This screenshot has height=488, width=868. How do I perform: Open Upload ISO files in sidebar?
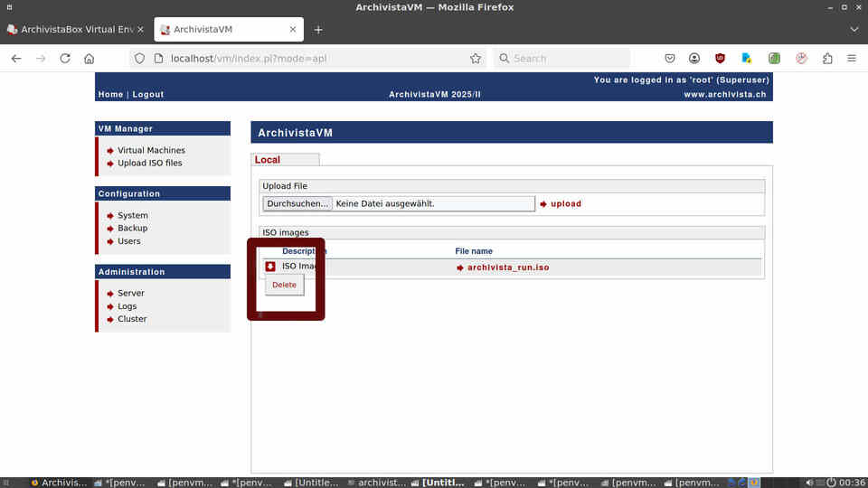(x=149, y=163)
